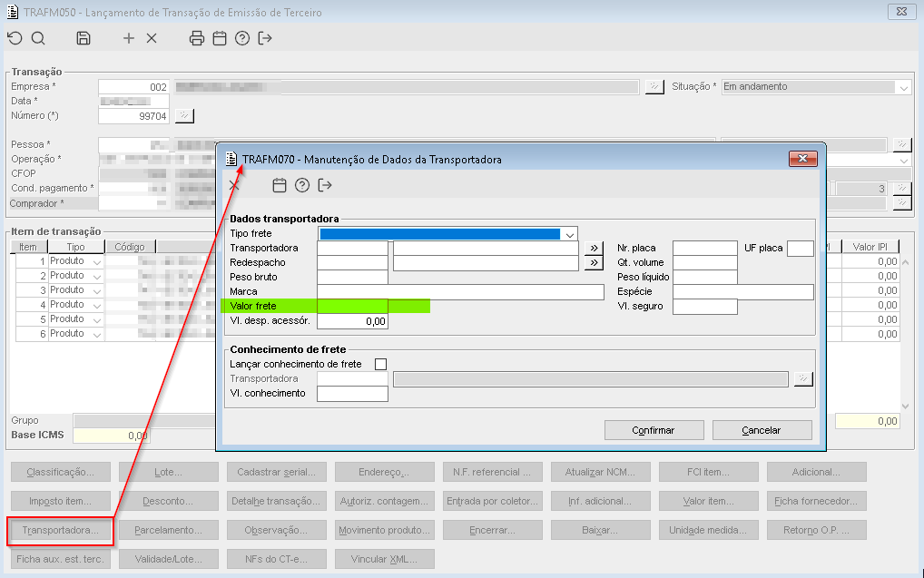Open the Transportadora... button

tap(61, 530)
